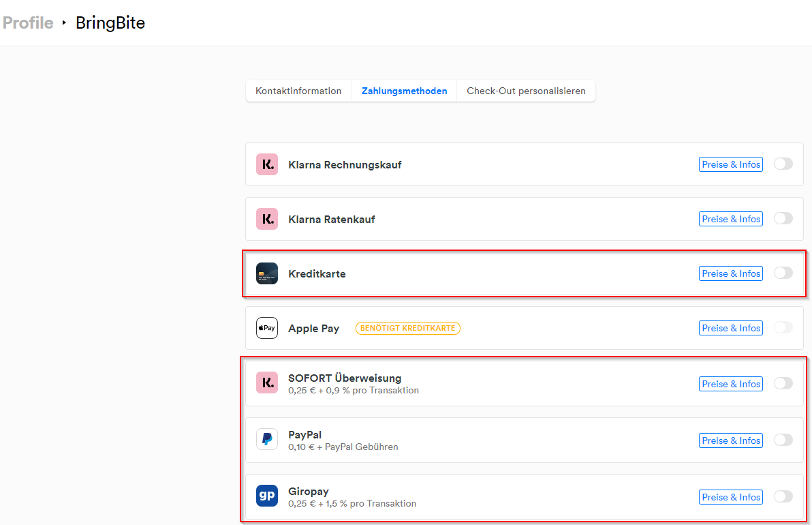
Task: Open Preise & Infos for Kreditkarte
Action: 731,273
